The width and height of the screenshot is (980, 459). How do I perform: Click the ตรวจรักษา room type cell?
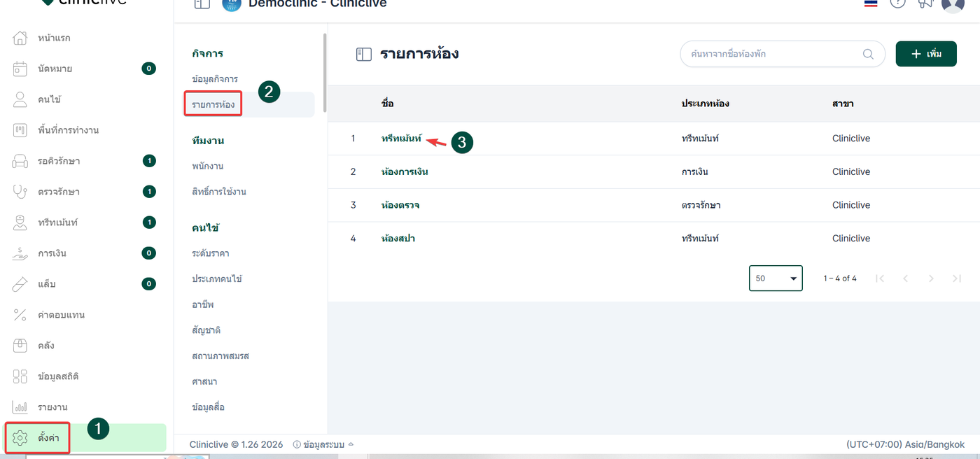tap(701, 205)
